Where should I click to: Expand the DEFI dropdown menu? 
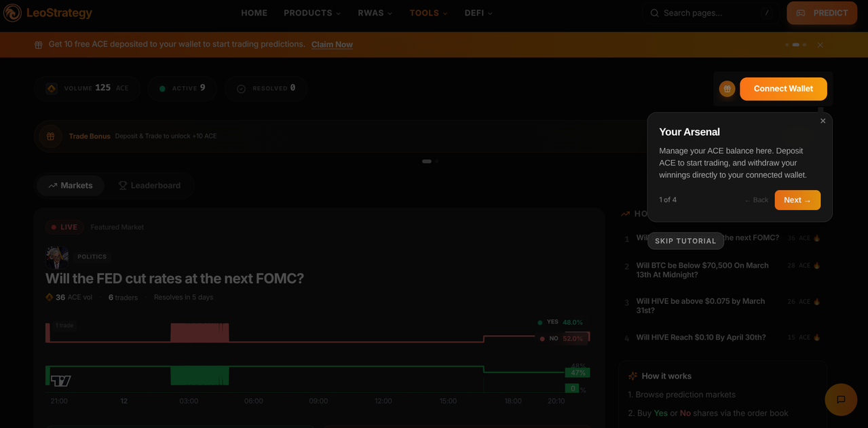pos(478,13)
